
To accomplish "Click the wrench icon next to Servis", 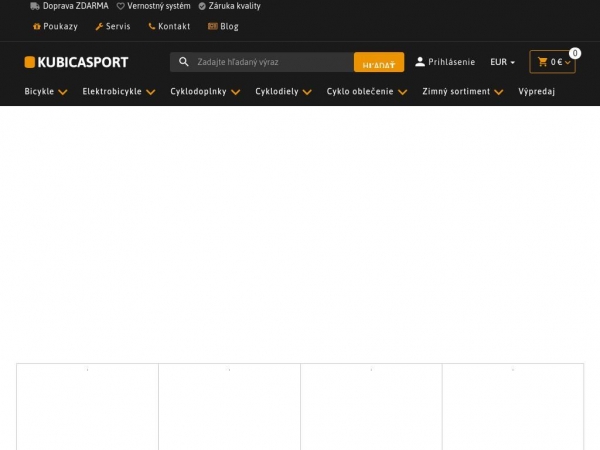I will click(x=99, y=26).
